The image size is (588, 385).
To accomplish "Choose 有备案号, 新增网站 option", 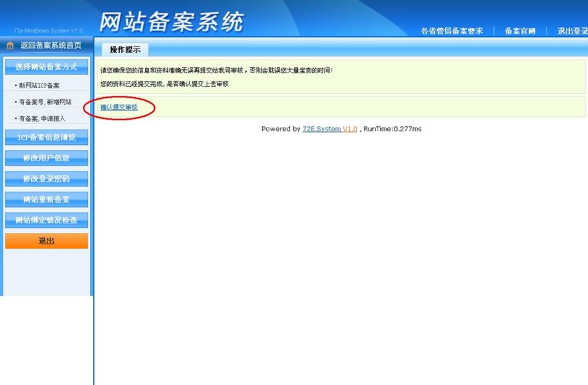I will pyautogui.click(x=45, y=102).
